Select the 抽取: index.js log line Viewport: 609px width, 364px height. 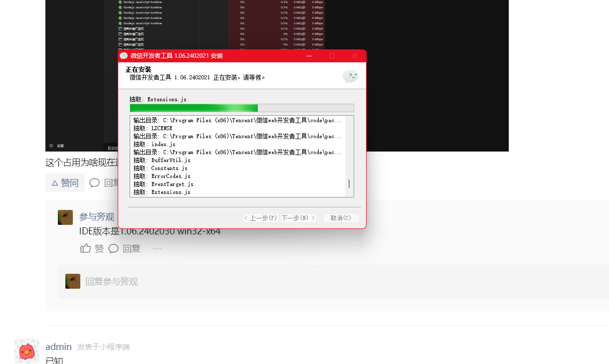pyautogui.click(x=154, y=144)
